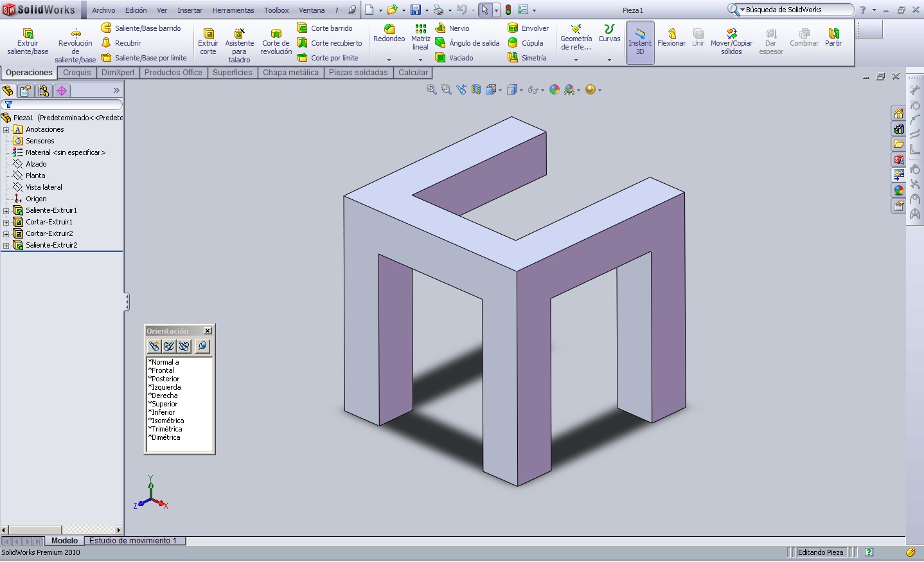Switch to the DimXpertManager panel tab
924x562 pixels.
point(62,91)
